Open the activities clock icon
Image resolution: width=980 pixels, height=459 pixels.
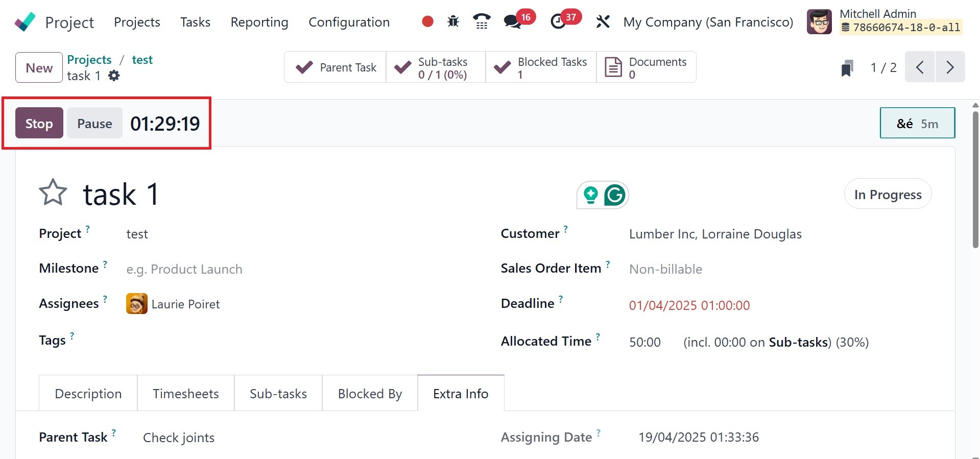pyautogui.click(x=558, y=21)
